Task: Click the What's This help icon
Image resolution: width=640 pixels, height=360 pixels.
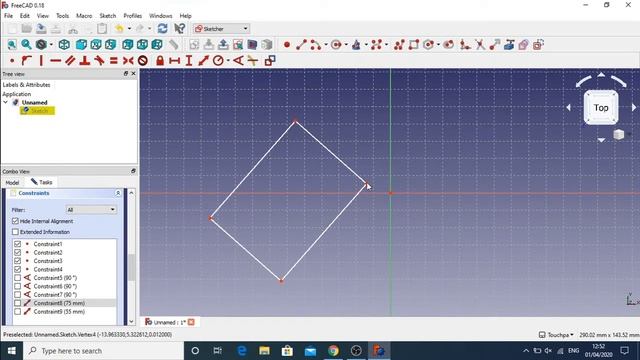Action: [180, 29]
